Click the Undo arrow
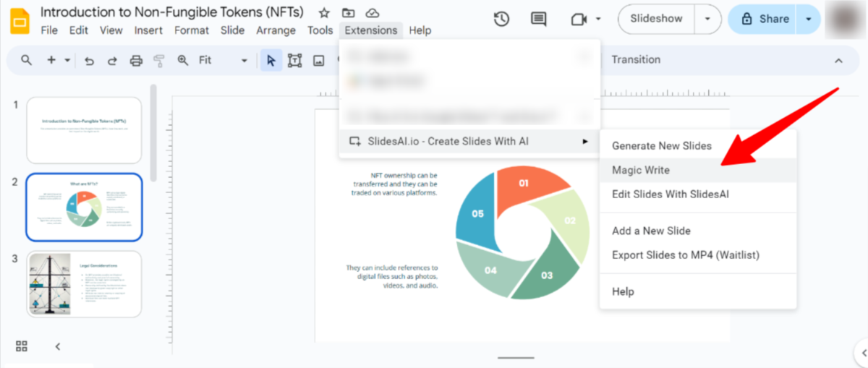This screenshot has height=368, width=868. (x=89, y=61)
